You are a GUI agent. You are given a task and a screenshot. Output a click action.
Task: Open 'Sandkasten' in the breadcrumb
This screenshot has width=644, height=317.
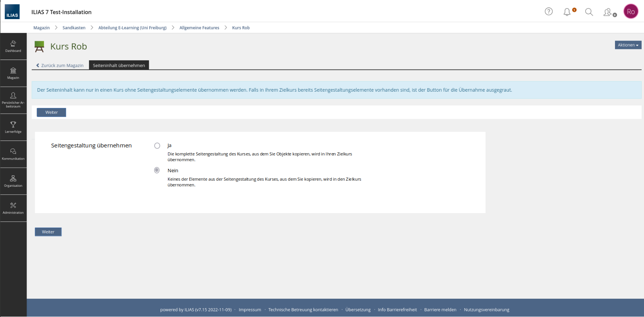pyautogui.click(x=74, y=28)
